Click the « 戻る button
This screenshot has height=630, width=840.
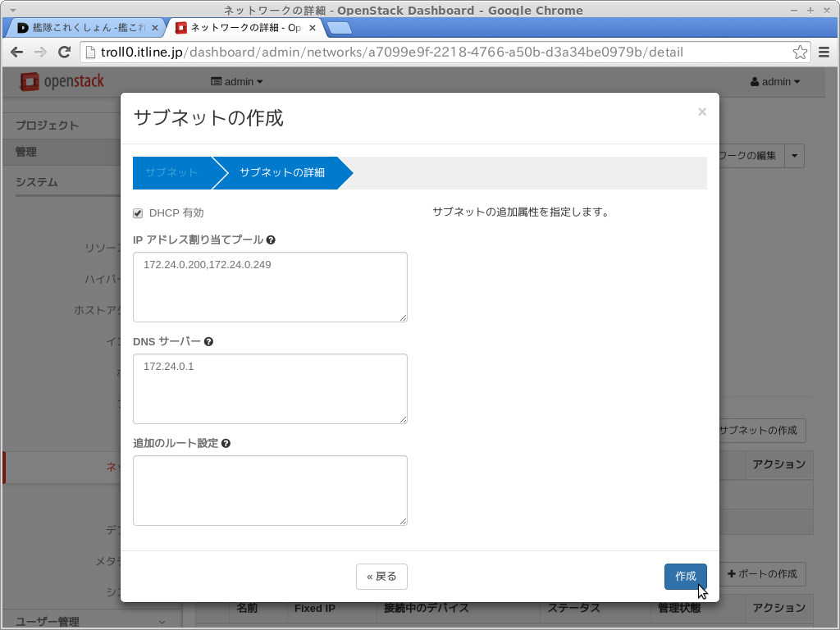tap(381, 577)
